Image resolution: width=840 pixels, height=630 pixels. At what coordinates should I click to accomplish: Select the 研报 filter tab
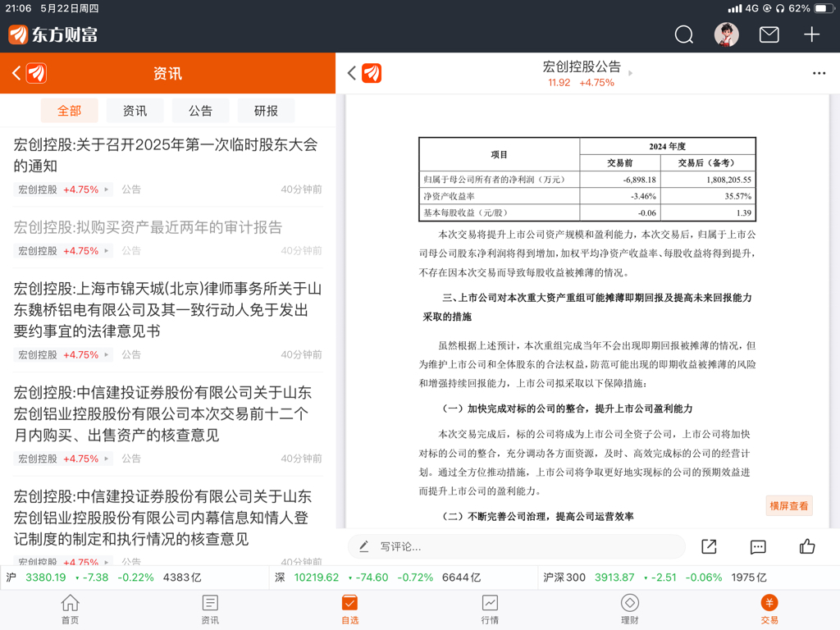(266, 111)
